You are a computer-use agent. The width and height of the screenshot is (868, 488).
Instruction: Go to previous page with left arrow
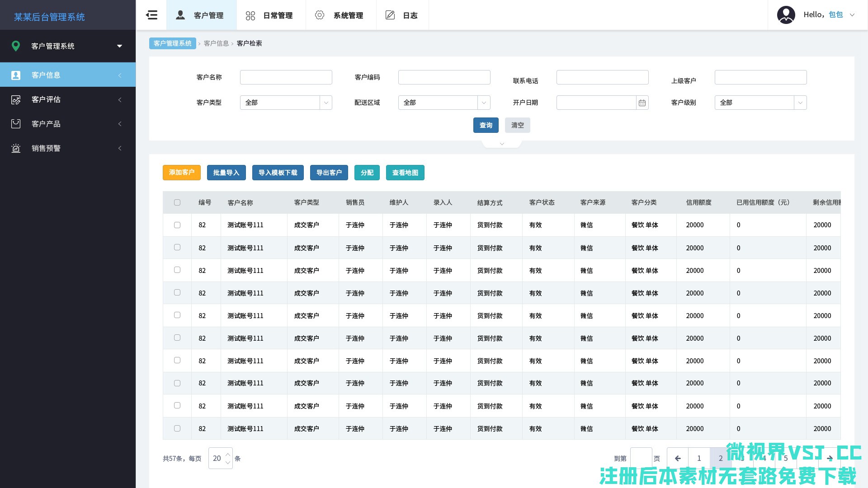(x=677, y=458)
